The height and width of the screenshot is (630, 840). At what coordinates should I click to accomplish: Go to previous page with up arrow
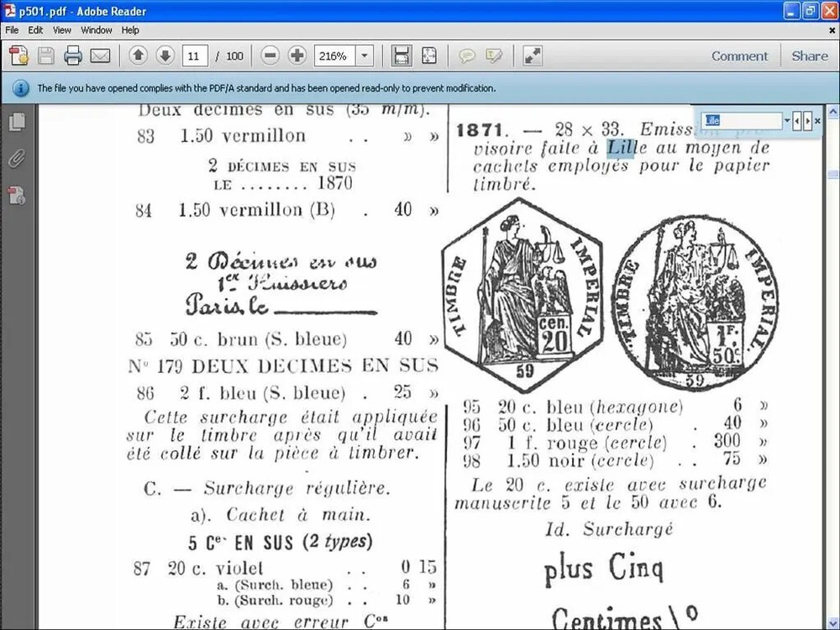pos(138,56)
